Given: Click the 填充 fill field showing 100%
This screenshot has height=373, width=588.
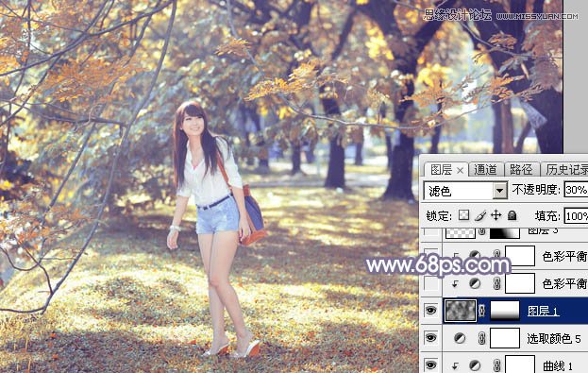Looking at the screenshot, I should click(x=576, y=216).
